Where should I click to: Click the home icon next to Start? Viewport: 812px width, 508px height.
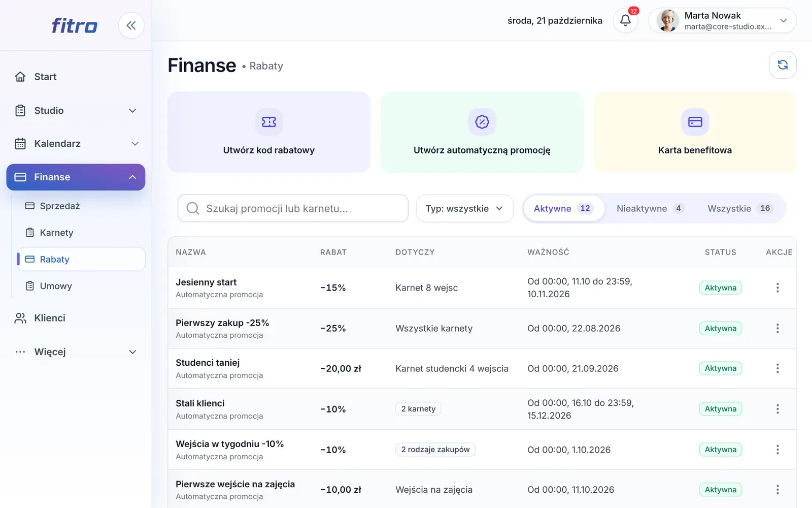pos(20,77)
